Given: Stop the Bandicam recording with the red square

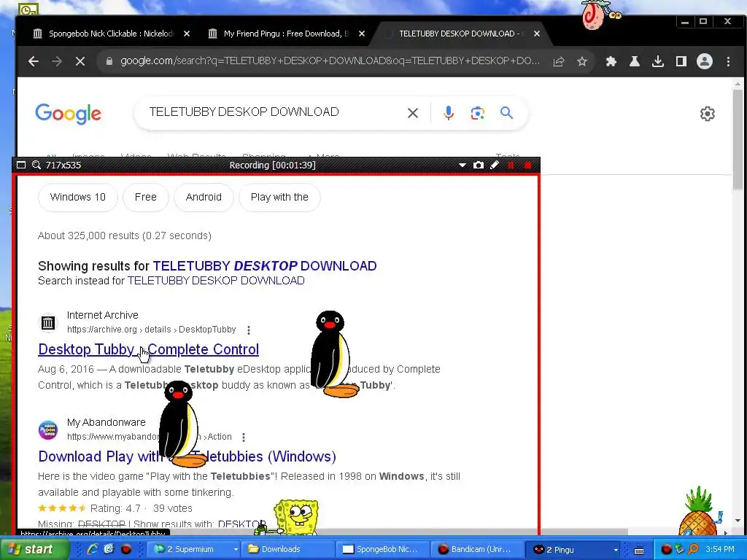Looking at the screenshot, I should pos(527,166).
